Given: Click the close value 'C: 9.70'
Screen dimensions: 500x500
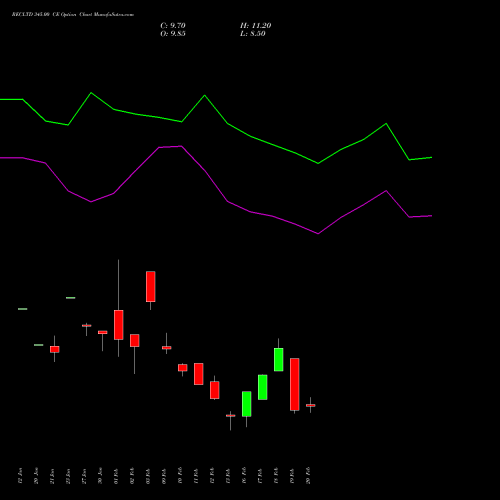Looking at the screenshot, I should [173, 26].
